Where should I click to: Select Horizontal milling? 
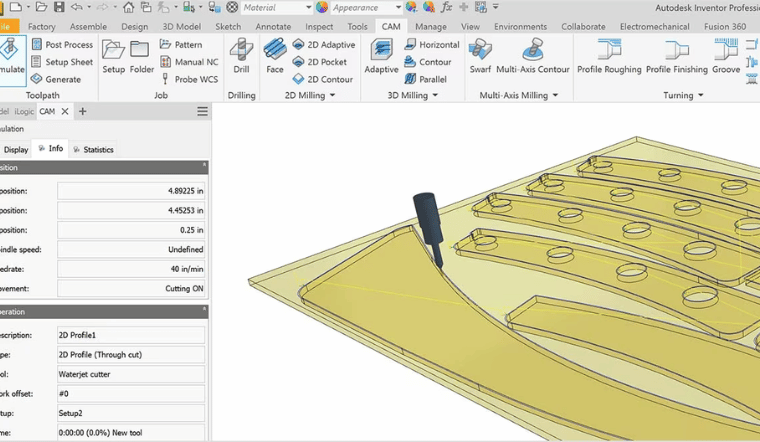[431, 45]
